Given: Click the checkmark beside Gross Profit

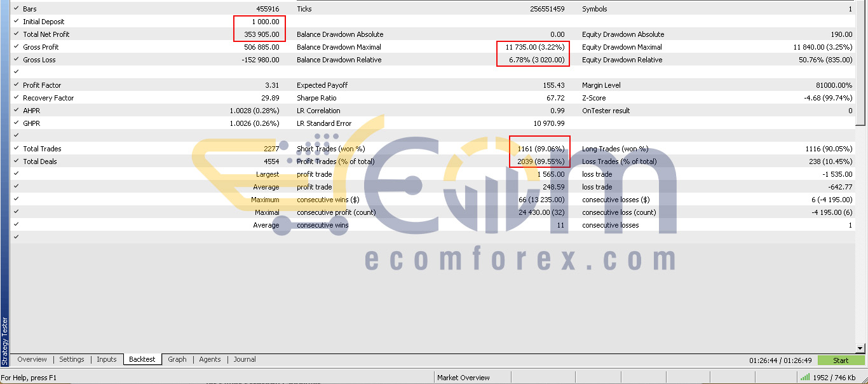Looking at the screenshot, I should tap(16, 47).
